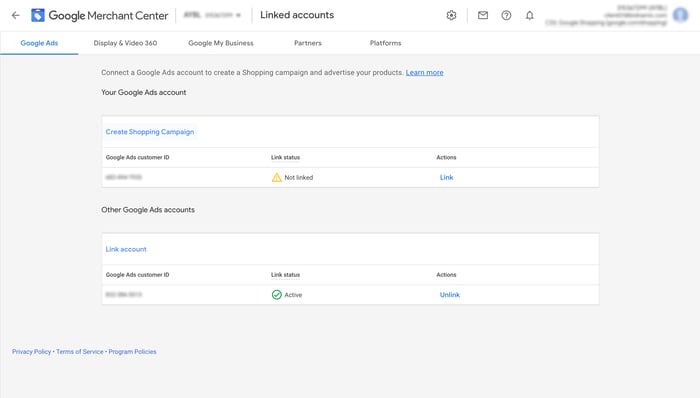Unlink the active Google Ads account
Viewport: 700px width, 398px height.
[x=450, y=294]
